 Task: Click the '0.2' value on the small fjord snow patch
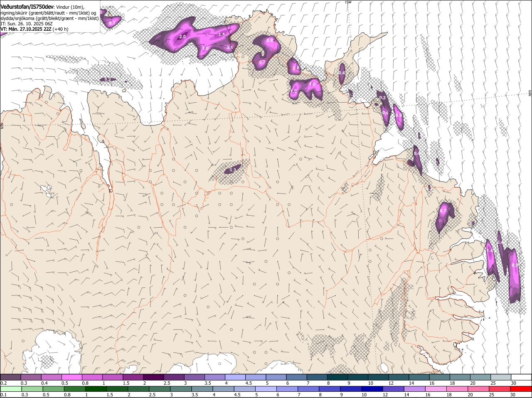point(108,79)
